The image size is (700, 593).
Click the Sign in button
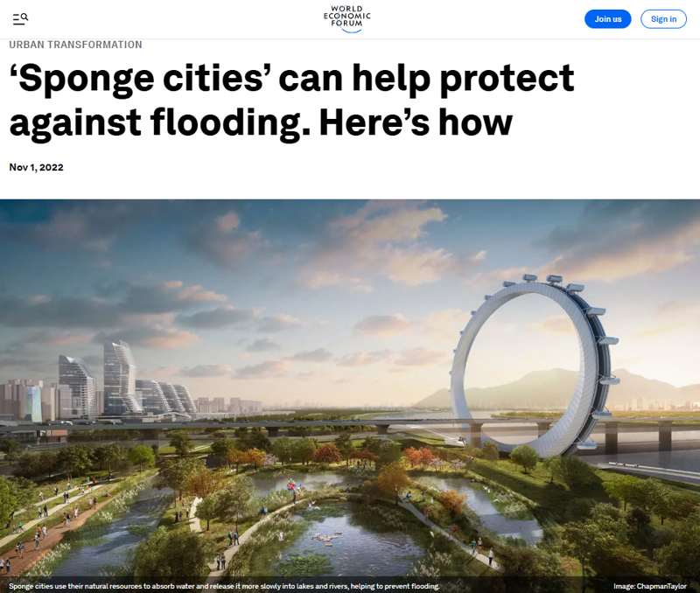(x=663, y=18)
